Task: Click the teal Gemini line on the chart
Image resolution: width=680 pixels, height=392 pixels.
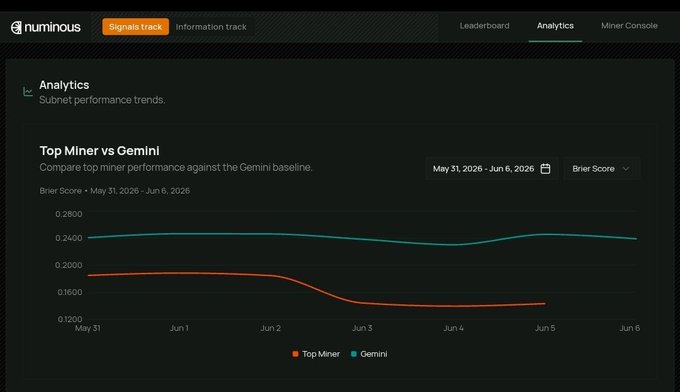Action: pyautogui.click(x=362, y=238)
